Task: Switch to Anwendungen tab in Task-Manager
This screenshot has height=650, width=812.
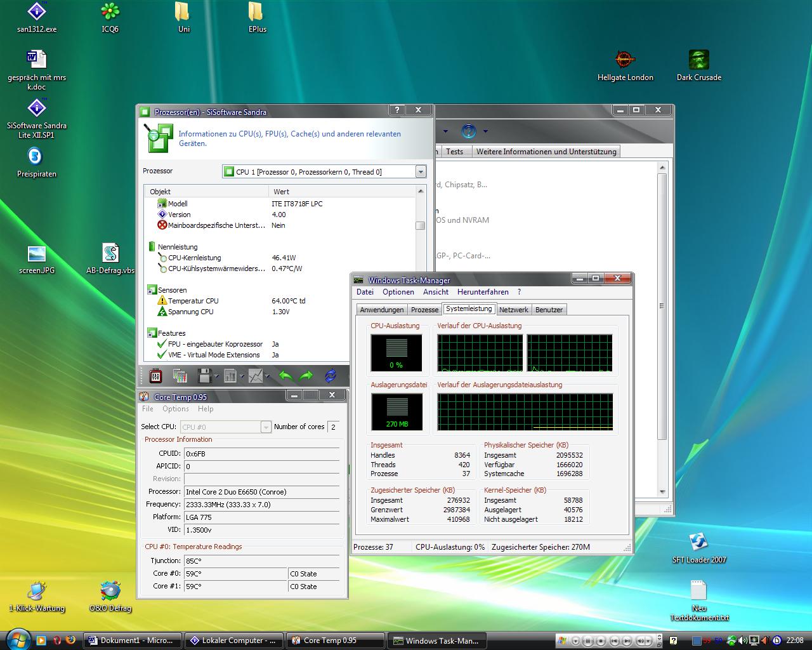Action: point(381,310)
